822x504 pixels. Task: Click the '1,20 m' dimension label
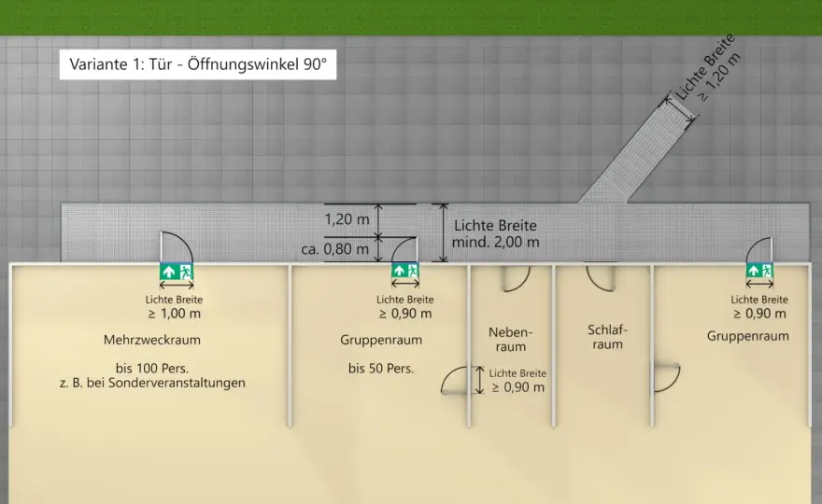coord(347,219)
